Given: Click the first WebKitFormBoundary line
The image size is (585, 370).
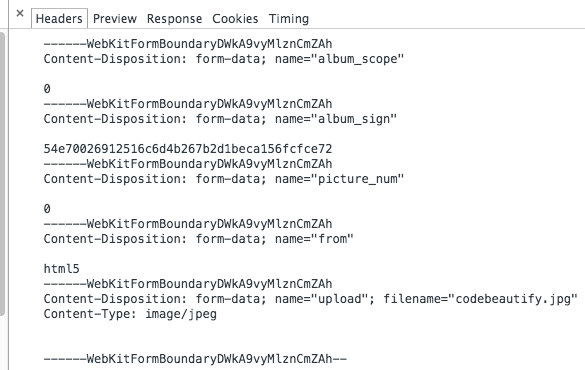Looking at the screenshot, I should (x=188, y=44).
